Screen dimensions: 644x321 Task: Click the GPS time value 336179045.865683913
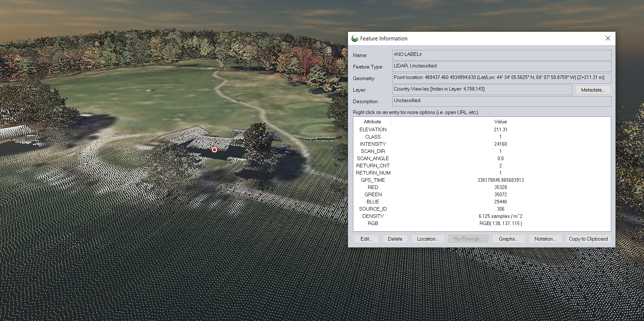point(500,180)
